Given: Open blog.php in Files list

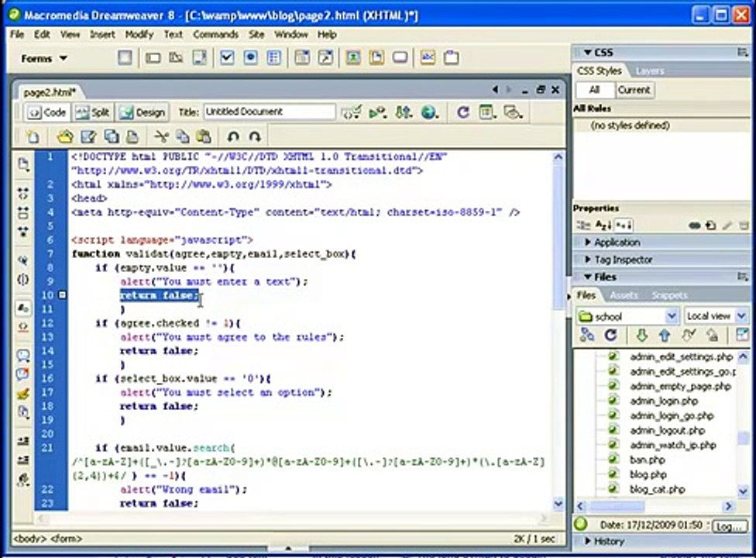Looking at the screenshot, I should click(648, 474).
